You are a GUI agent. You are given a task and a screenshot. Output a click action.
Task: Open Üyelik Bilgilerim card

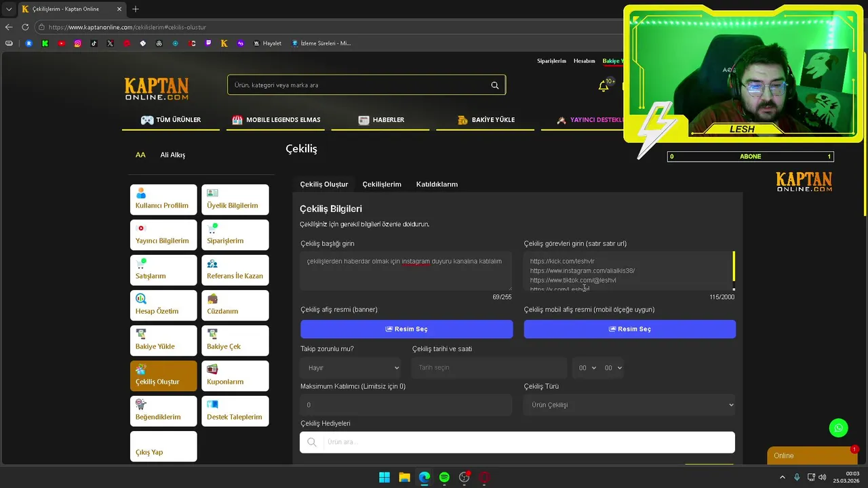(x=235, y=199)
